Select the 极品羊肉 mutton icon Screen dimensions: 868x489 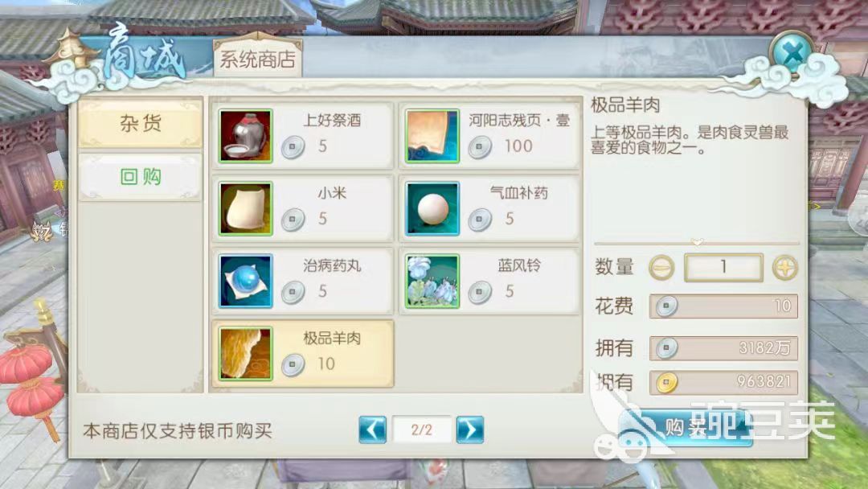[245, 354]
